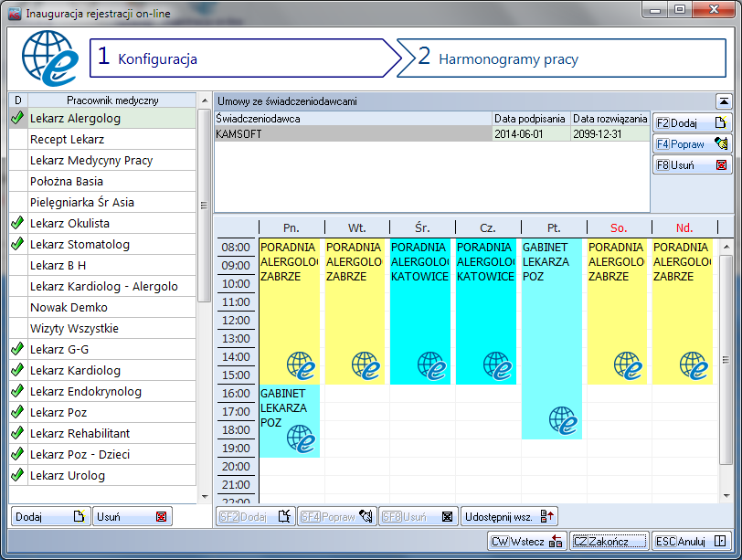Screen dimensions: 742x560
Task: Click the globe icon in Wednesday's Katowice block
Action: 432,365
